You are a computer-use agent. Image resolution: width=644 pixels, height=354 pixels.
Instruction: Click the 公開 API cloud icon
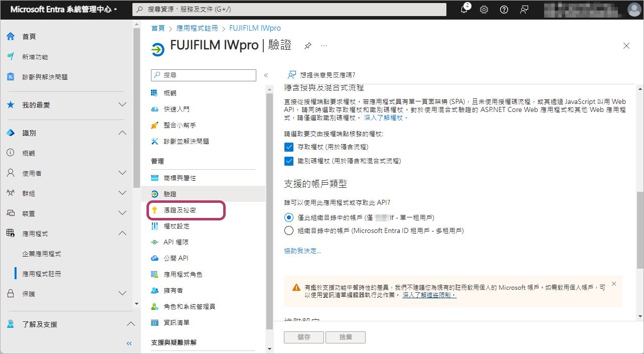point(154,258)
